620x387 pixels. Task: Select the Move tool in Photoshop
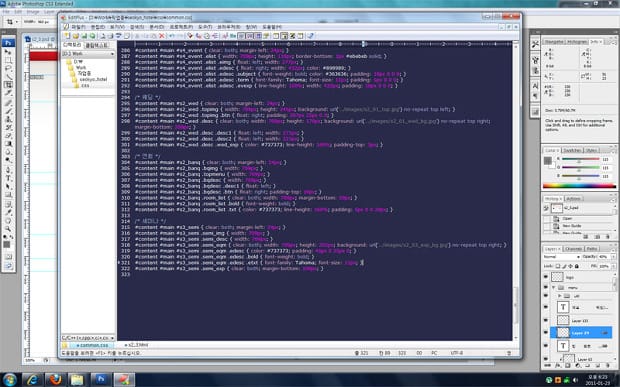pyautogui.click(x=8, y=52)
